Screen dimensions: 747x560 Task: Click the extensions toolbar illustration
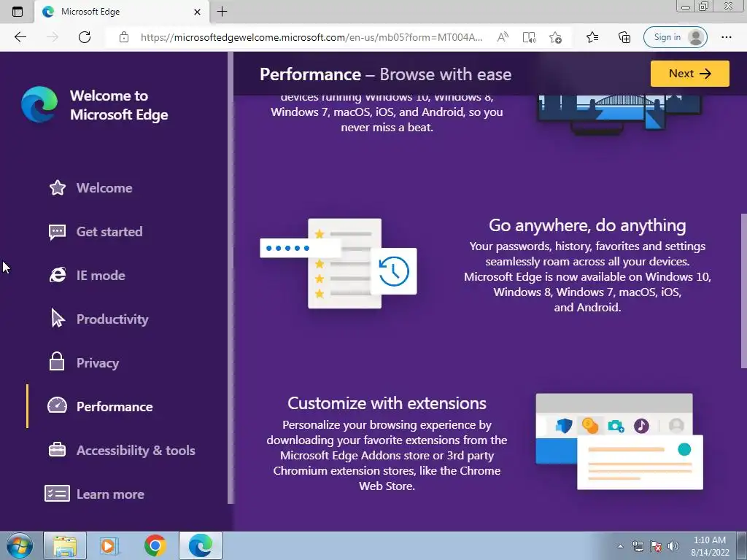click(x=619, y=441)
